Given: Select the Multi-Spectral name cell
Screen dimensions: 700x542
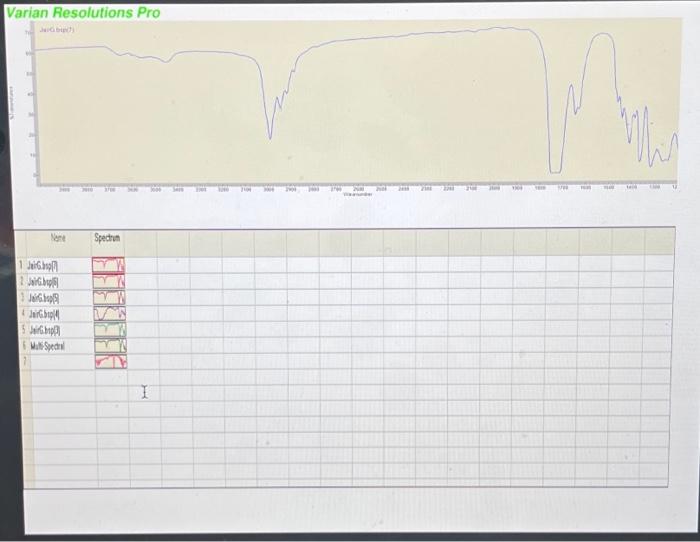Looking at the screenshot, I should [61, 346].
